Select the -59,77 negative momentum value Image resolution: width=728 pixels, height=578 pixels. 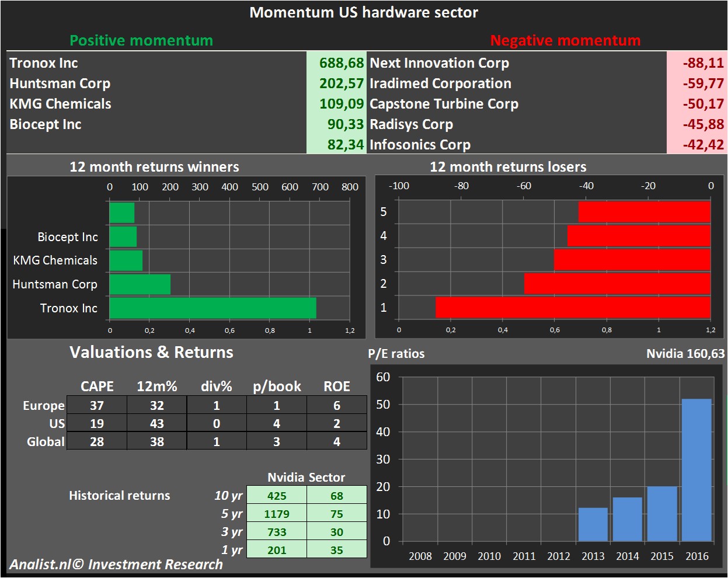703,83
